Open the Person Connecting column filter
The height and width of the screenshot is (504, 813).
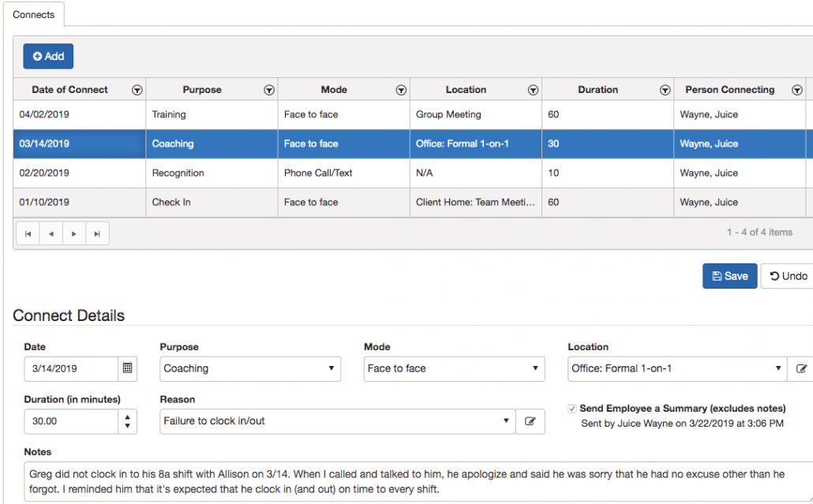pos(796,90)
